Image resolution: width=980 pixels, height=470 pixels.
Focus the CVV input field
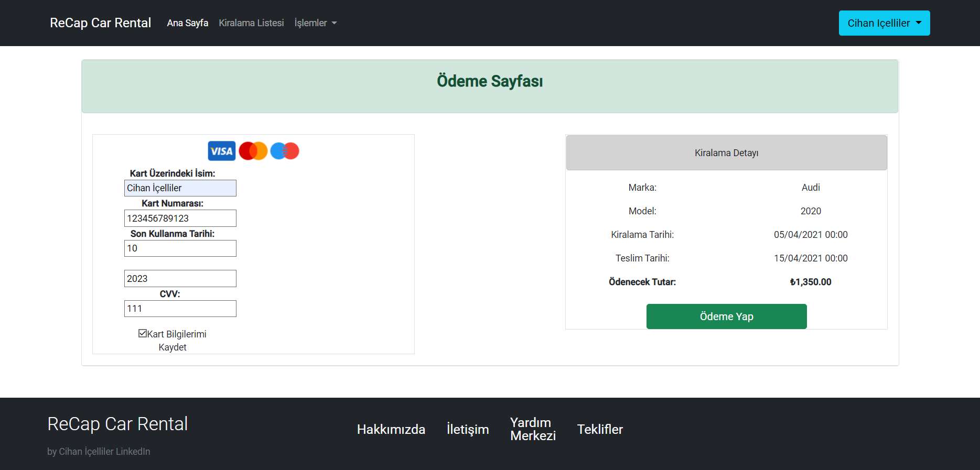180,309
